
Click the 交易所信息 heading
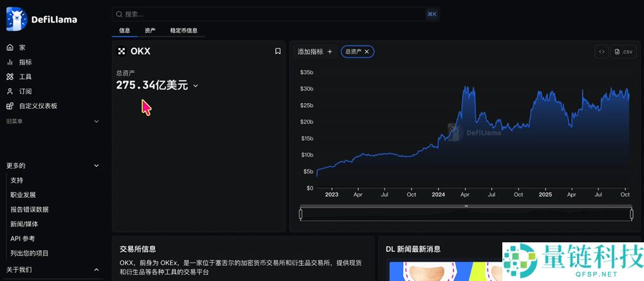(138, 249)
